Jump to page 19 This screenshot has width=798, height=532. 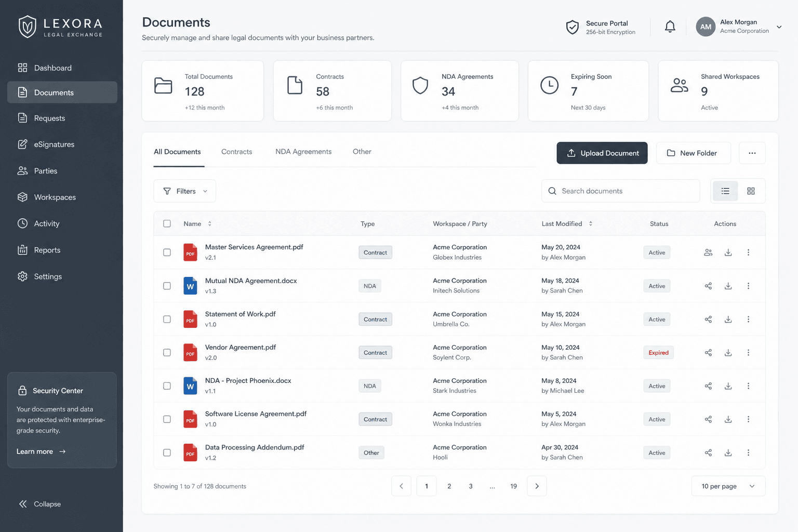click(513, 486)
